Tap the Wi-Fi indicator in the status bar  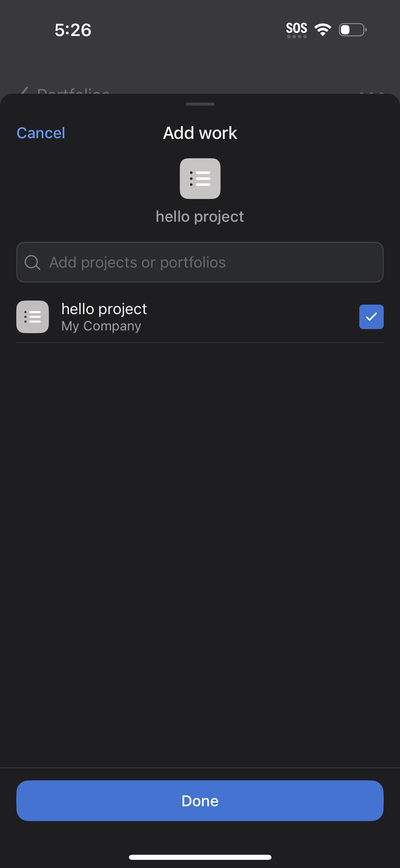322,30
